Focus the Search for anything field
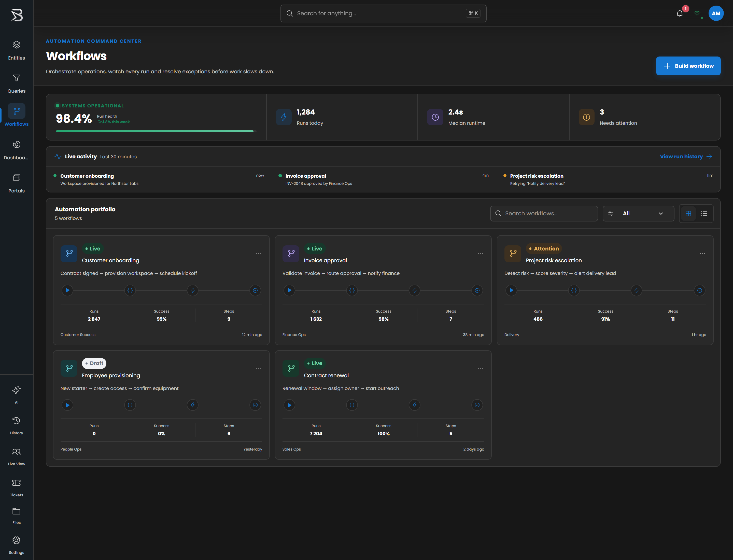 tap(383, 13)
